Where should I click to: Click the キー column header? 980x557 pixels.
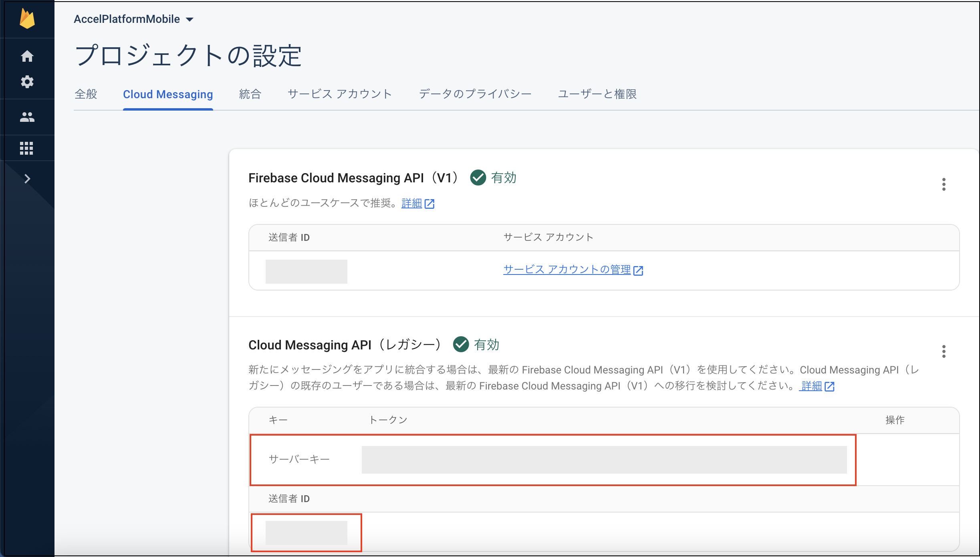pyautogui.click(x=278, y=420)
